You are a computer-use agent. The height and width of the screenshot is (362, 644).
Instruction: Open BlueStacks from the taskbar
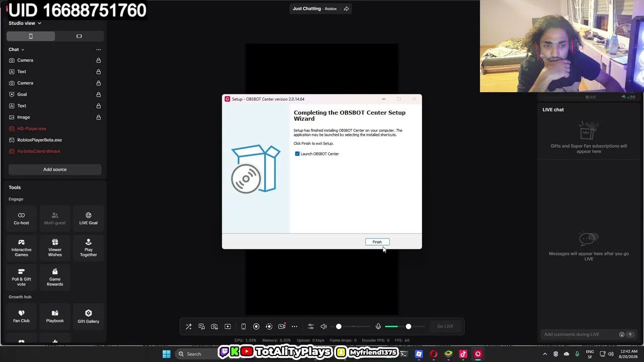coord(448,354)
